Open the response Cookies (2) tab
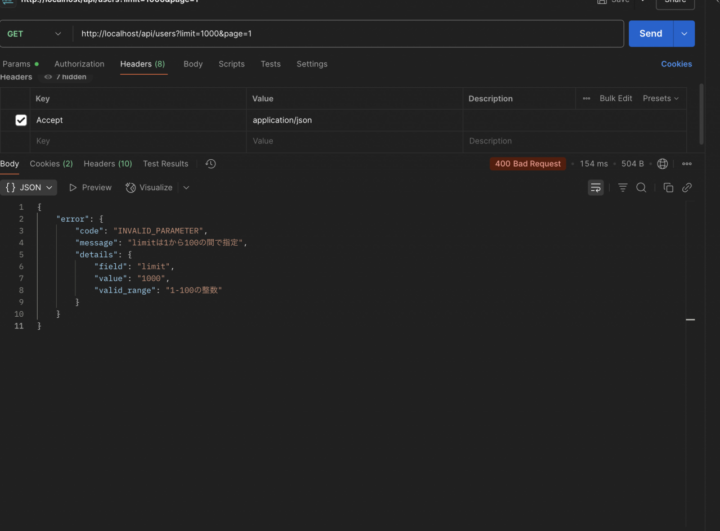The height and width of the screenshot is (531, 720). click(51, 164)
